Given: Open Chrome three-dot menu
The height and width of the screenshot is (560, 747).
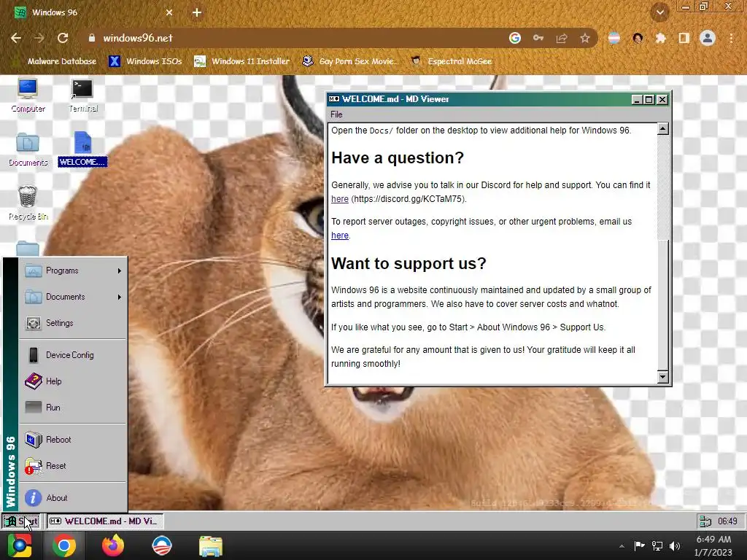Looking at the screenshot, I should [731, 38].
